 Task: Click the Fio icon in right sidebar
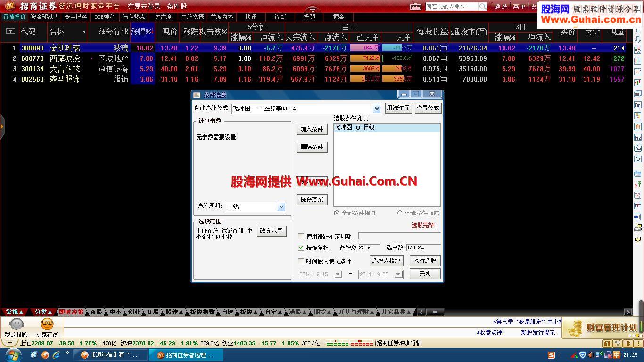click(x=638, y=105)
